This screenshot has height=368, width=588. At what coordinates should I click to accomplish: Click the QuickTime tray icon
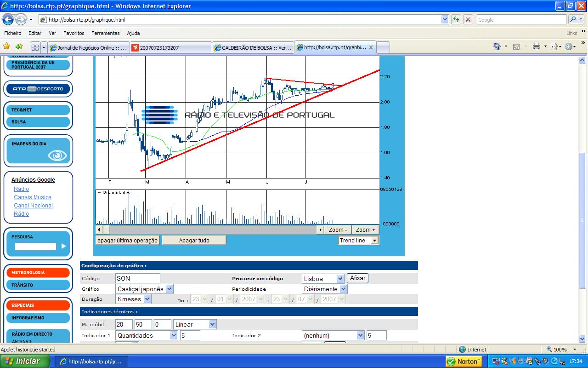pyautogui.click(x=554, y=362)
